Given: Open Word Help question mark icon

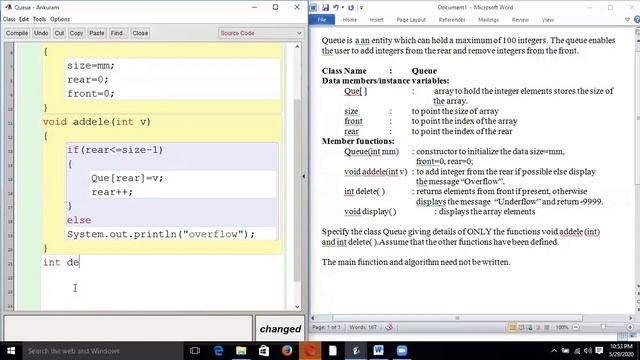Looking at the screenshot, I should pyautogui.click(x=636, y=20).
